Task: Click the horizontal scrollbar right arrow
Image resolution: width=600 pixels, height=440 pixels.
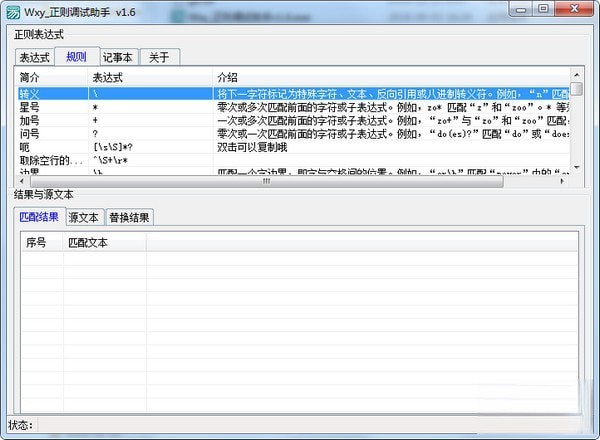Action: 562,181
